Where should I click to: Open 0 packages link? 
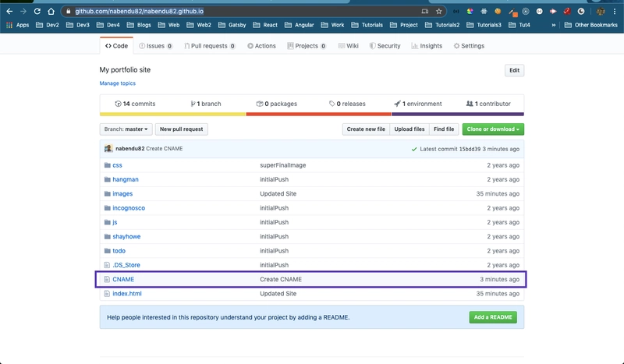(277, 104)
